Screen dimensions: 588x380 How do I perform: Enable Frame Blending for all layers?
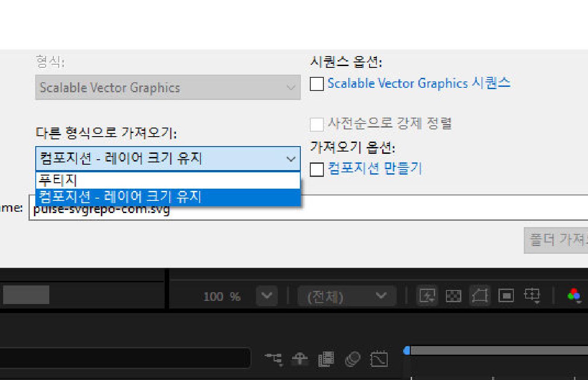click(327, 359)
